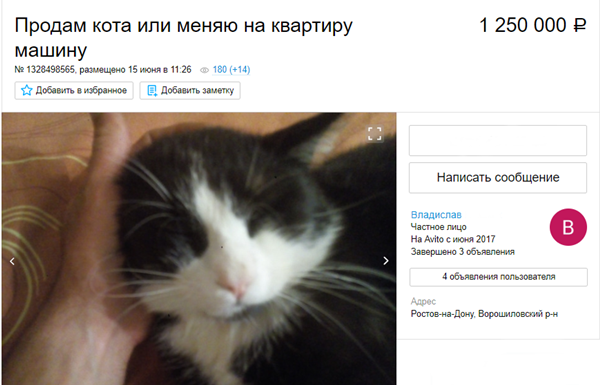
Task: Show next photo with right arrow
Action: click(386, 261)
